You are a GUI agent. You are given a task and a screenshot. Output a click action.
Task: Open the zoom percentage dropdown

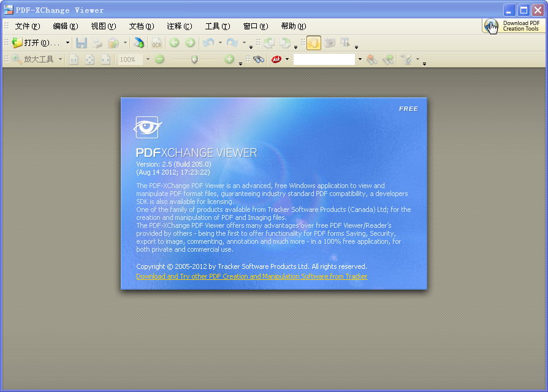pos(148,59)
